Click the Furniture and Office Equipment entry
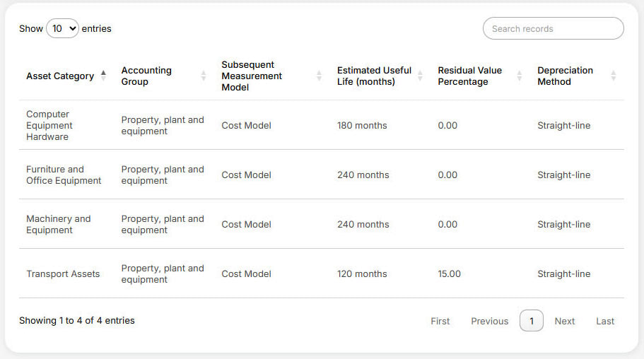 [x=63, y=175]
